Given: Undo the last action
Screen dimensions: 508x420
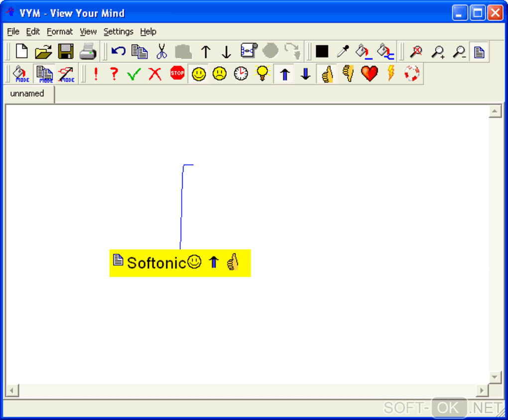Looking at the screenshot, I should (x=119, y=51).
